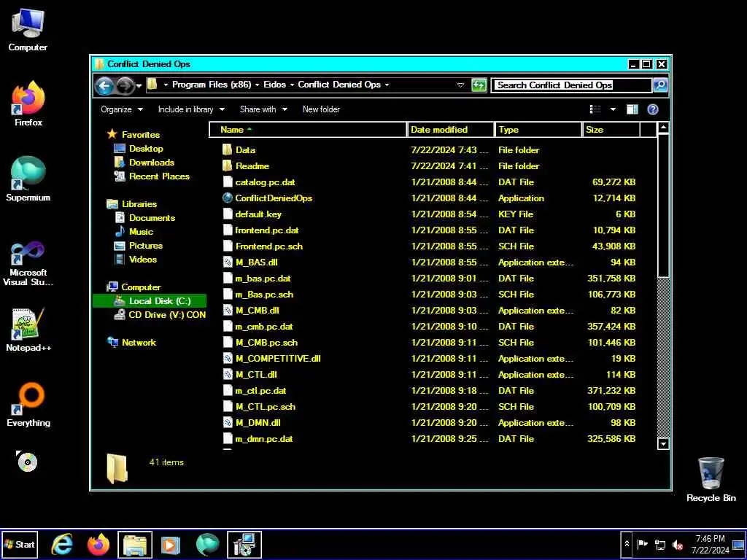Screen dimensions: 747x560
Task: Click the Explorer Forward navigation arrow
Action: click(x=125, y=86)
